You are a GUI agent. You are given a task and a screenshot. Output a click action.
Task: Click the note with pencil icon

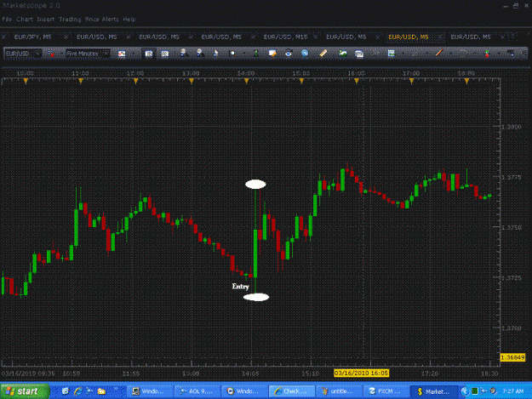click(x=272, y=54)
